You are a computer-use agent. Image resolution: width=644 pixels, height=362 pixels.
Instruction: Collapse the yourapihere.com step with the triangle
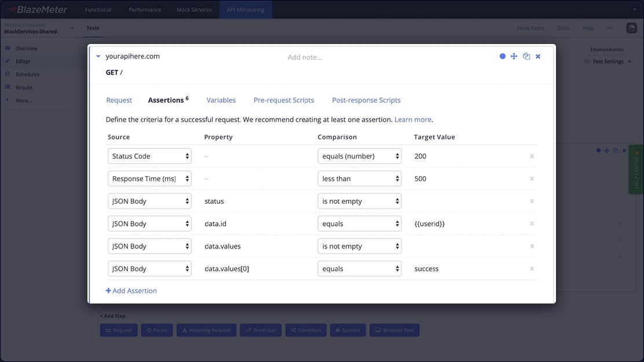coord(98,56)
